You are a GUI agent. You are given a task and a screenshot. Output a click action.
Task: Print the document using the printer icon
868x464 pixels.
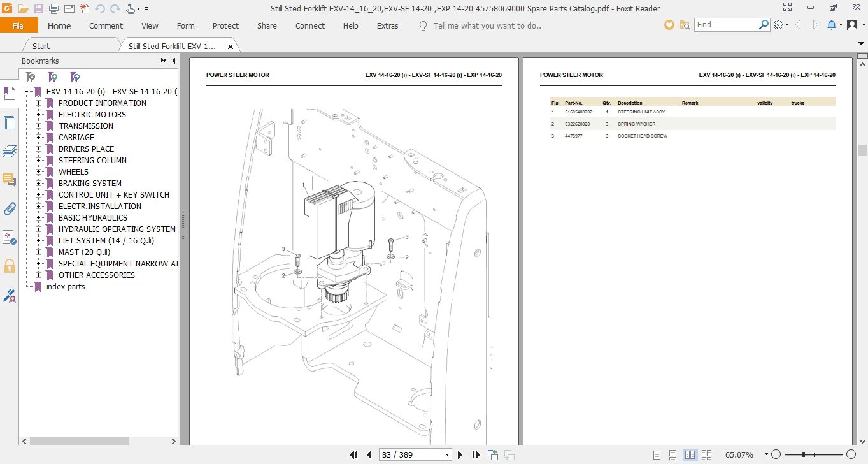point(53,9)
